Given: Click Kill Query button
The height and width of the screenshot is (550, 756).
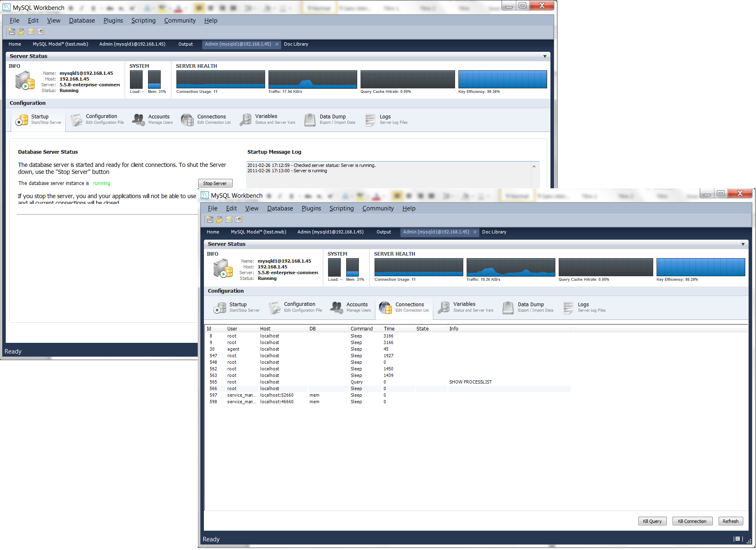Looking at the screenshot, I should [x=652, y=521].
